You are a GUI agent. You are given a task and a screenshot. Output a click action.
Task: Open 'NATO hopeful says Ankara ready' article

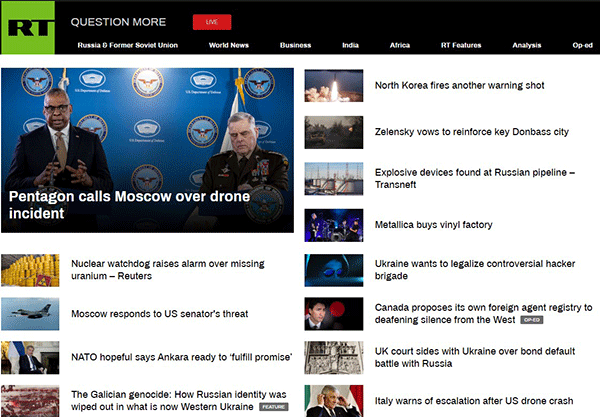click(x=182, y=357)
